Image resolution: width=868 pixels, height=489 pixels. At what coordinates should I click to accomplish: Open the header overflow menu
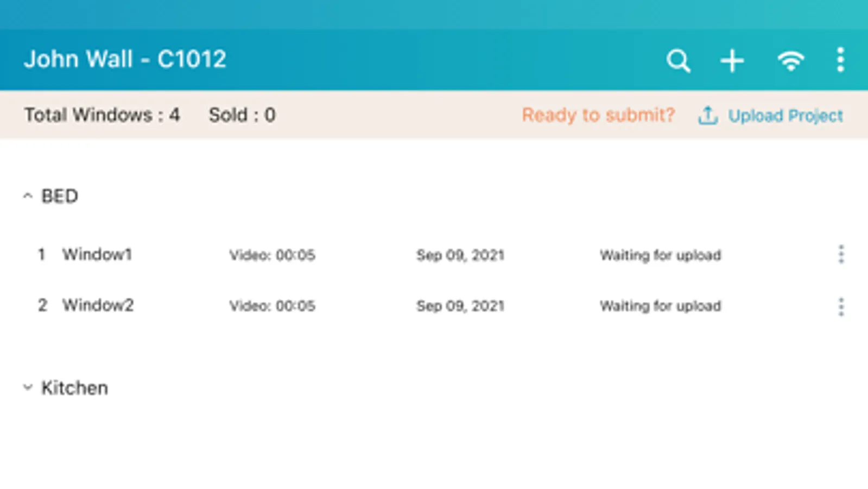click(x=840, y=60)
